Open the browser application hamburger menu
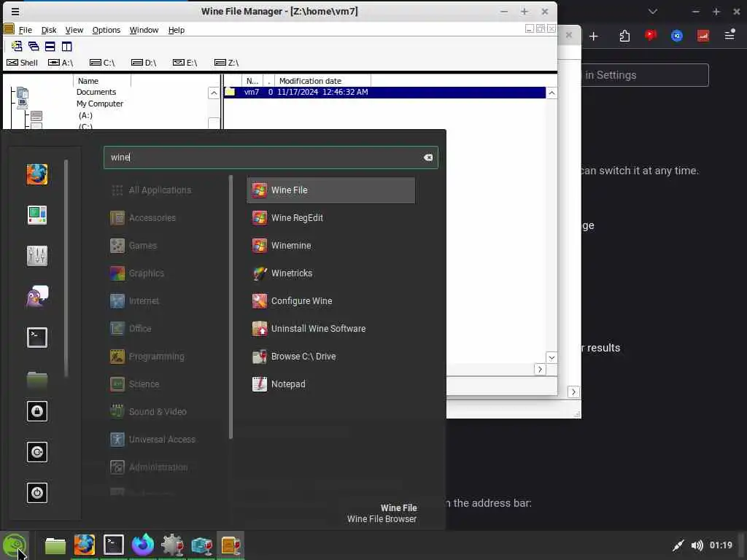The width and height of the screenshot is (747, 560). (729, 35)
